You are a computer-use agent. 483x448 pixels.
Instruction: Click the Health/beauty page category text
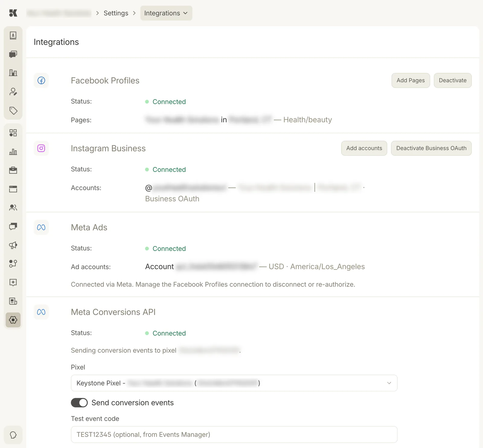(x=308, y=120)
